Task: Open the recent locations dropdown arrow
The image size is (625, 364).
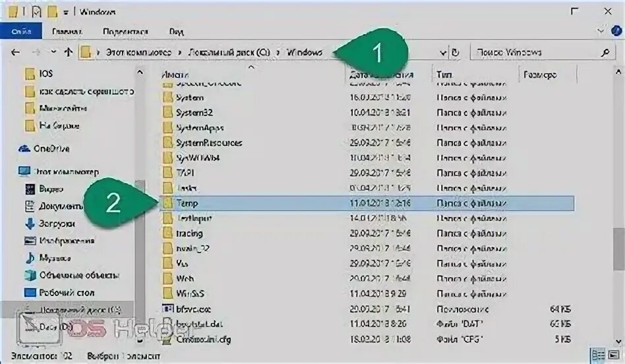Action: pos(53,52)
